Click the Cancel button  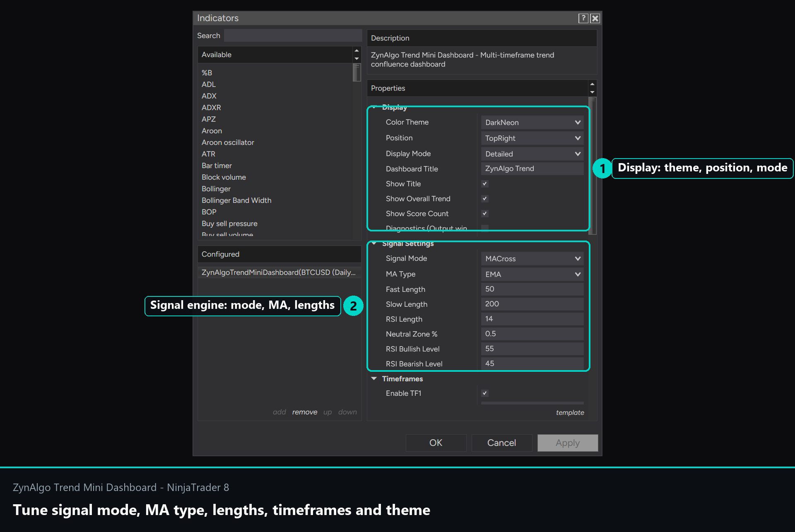tap(501, 443)
